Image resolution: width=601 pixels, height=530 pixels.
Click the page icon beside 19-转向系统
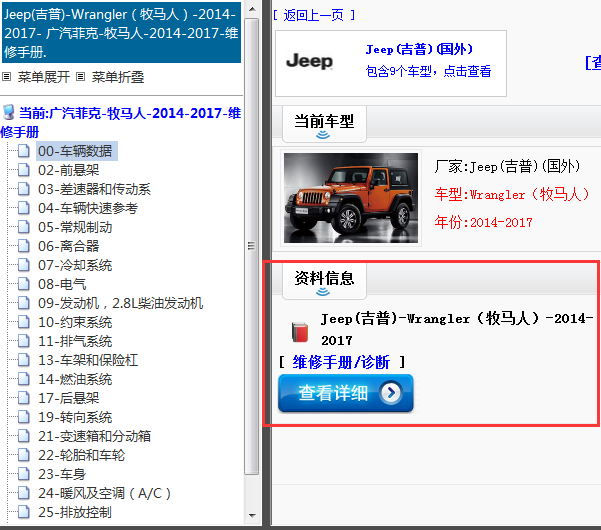23,417
